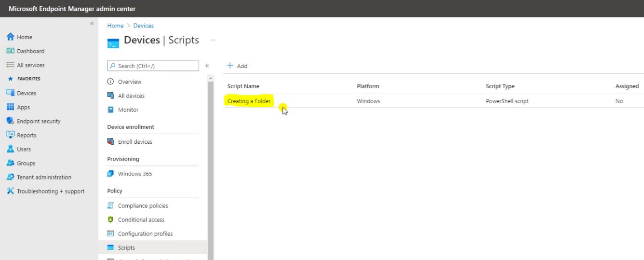The image size is (644, 260).
Task: Open the Users section
Action: point(24,149)
